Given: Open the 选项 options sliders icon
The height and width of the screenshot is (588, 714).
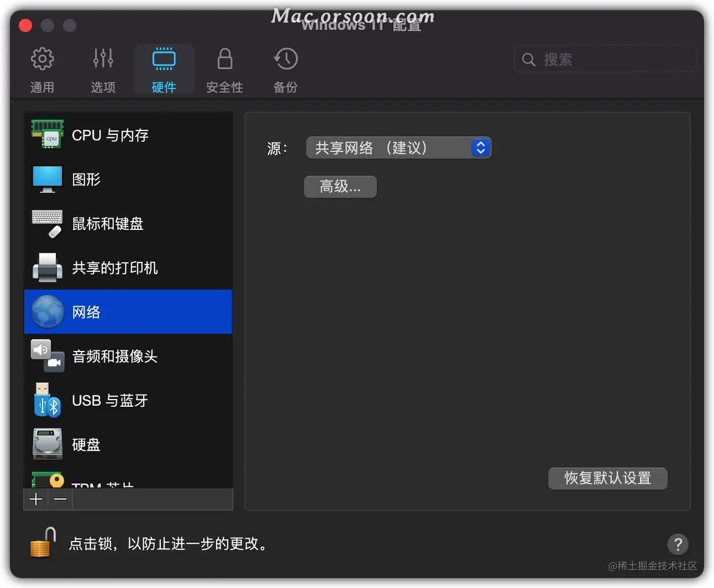Looking at the screenshot, I should tap(103, 58).
